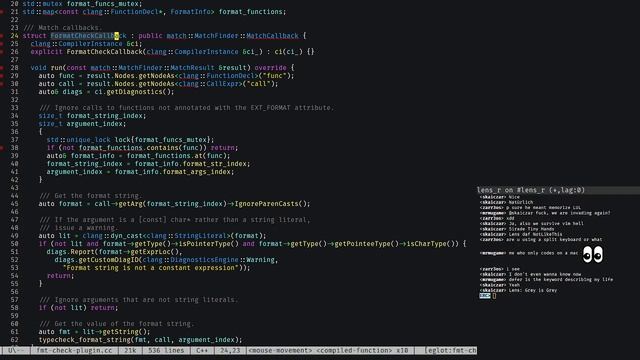
Task: Click 'format_str_index' on line 40
Action: point(214,164)
